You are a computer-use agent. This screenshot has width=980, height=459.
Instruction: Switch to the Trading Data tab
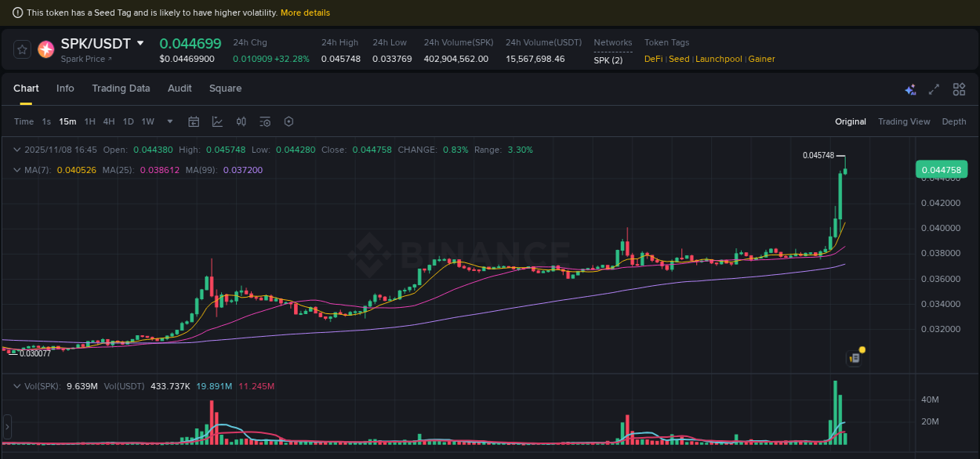[121, 89]
